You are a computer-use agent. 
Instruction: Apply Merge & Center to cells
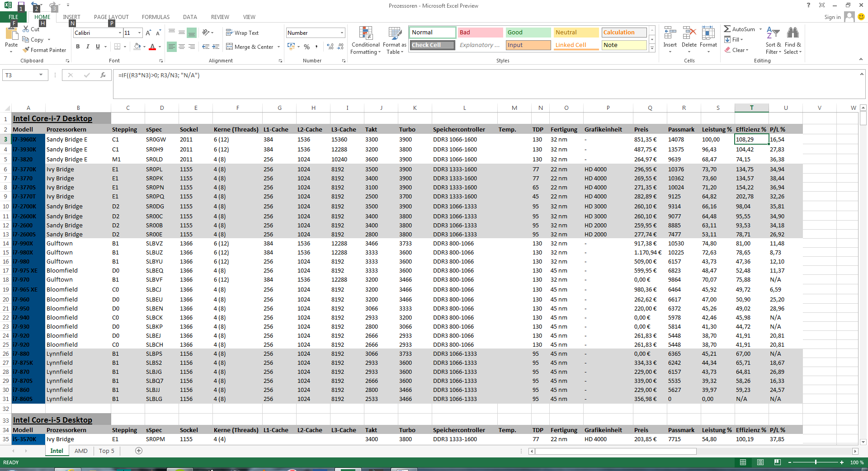pos(250,47)
